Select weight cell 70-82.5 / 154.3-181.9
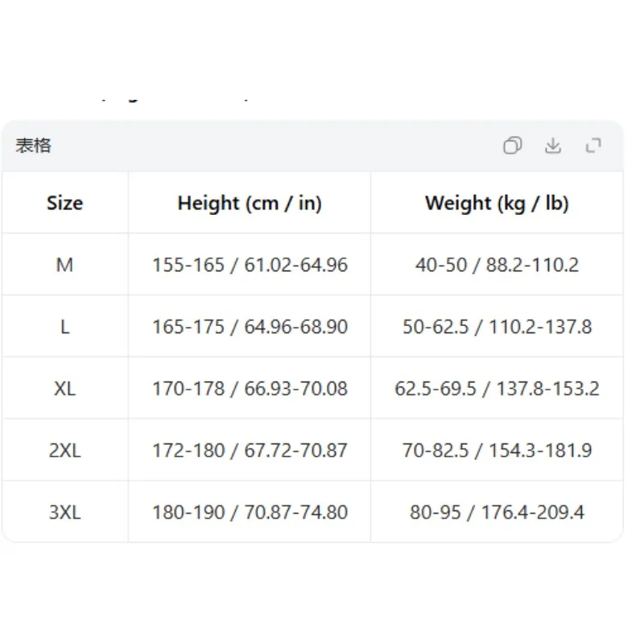 (x=497, y=451)
